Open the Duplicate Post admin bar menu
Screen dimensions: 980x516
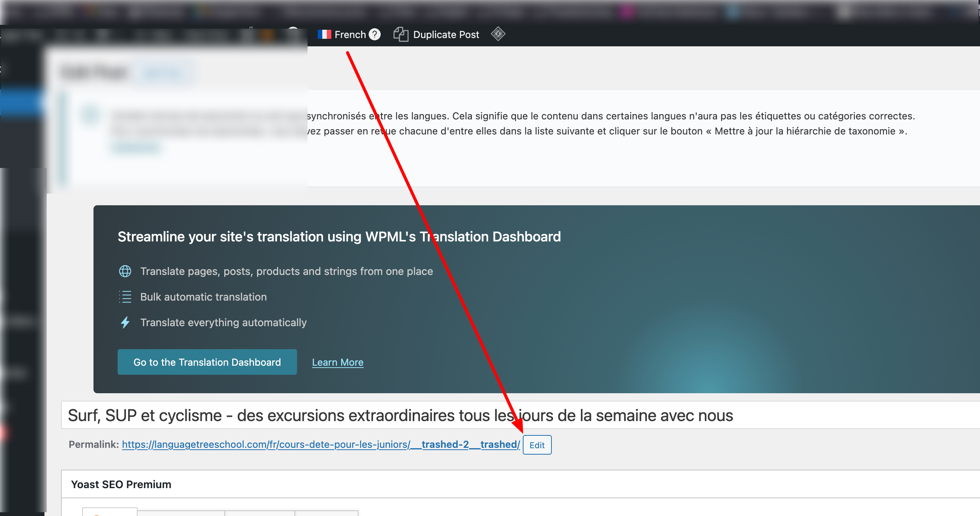pos(446,35)
